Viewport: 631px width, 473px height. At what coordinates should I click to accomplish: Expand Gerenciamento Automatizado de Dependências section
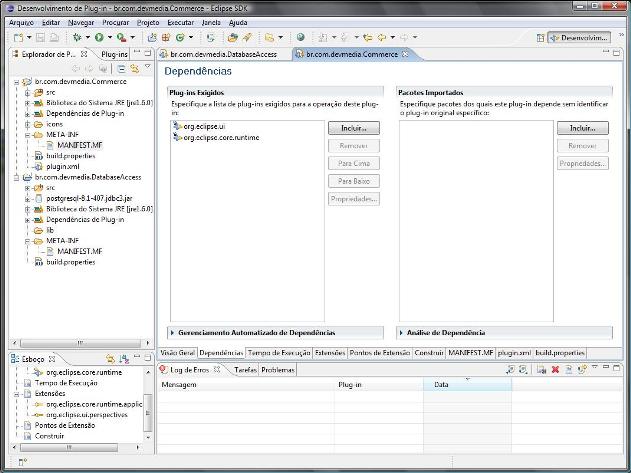(173, 333)
